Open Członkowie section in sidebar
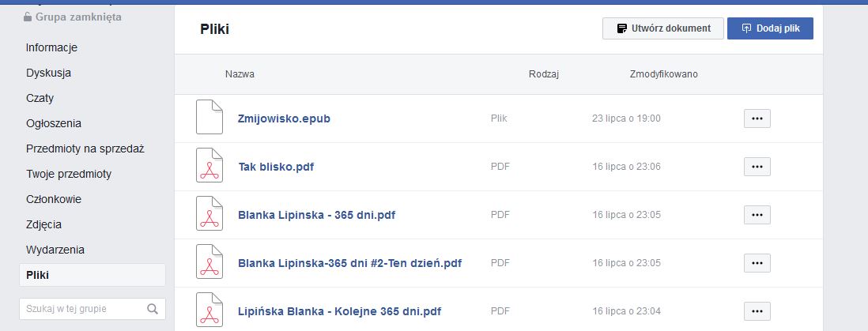The height and width of the screenshot is (331, 868). point(54,199)
